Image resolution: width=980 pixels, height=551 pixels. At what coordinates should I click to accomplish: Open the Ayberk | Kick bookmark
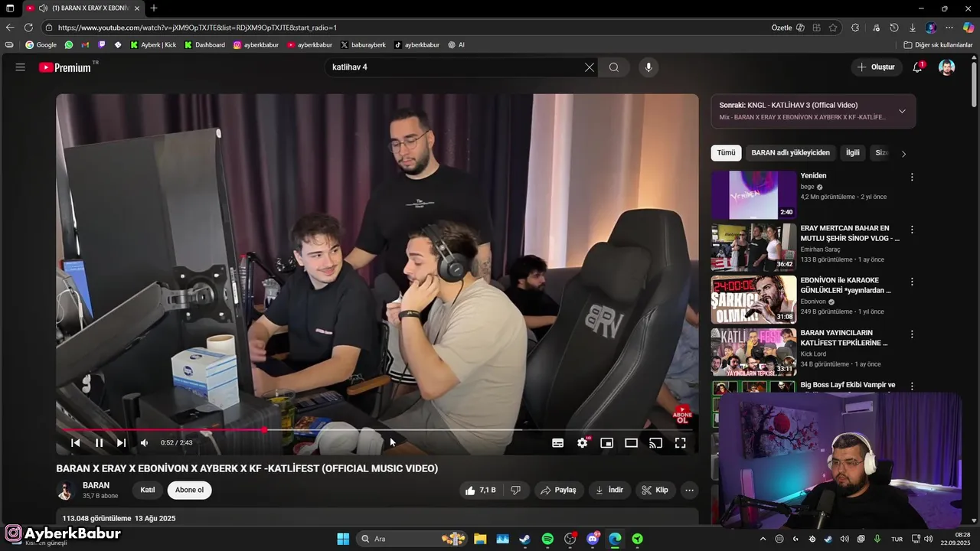(153, 45)
